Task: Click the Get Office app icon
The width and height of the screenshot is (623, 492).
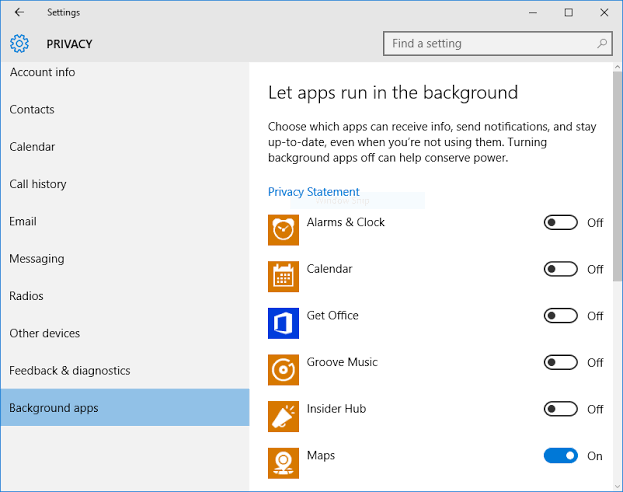Action: tap(284, 323)
